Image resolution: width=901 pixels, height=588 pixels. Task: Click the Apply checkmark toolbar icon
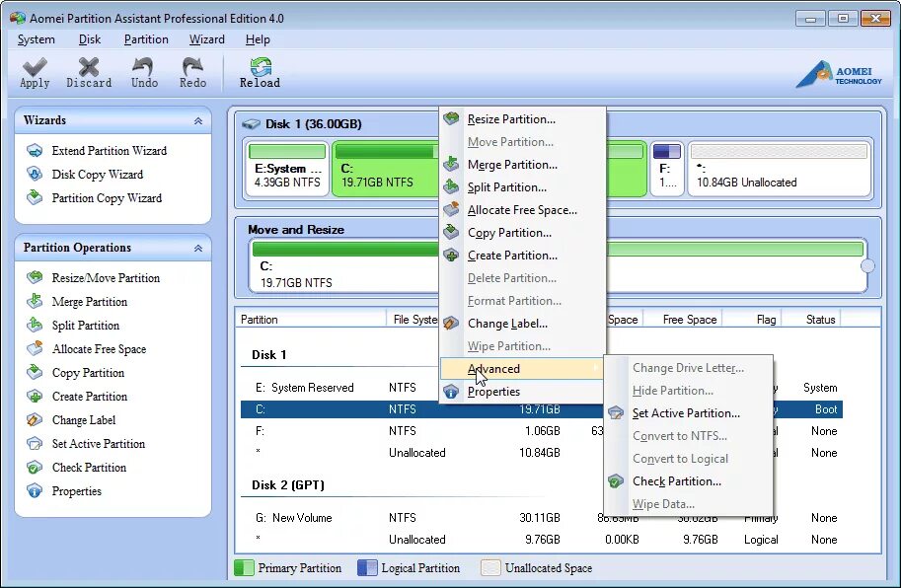tap(35, 67)
